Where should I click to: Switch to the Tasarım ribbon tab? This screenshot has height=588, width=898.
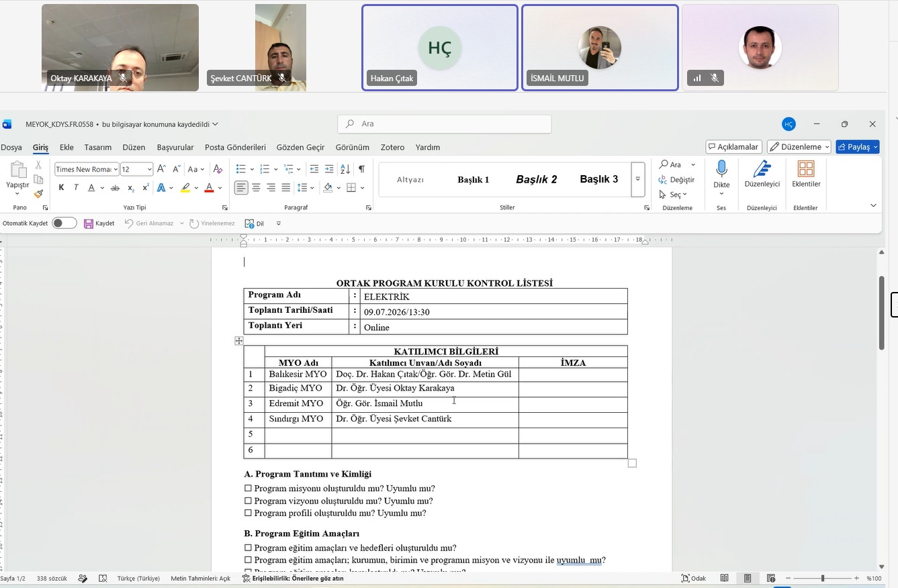pos(98,148)
